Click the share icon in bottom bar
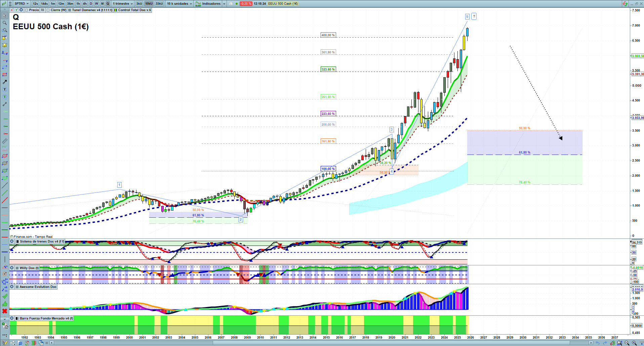 [12, 343]
